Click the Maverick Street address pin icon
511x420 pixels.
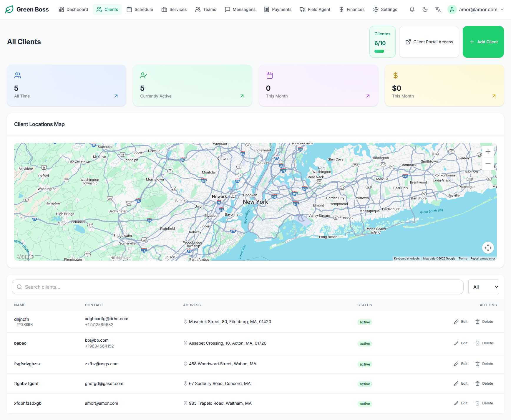pos(185,322)
